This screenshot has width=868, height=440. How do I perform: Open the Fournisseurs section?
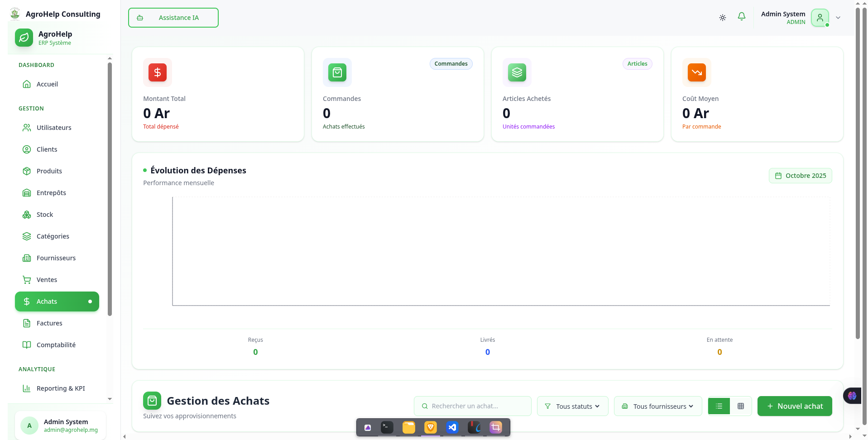pos(56,258)
